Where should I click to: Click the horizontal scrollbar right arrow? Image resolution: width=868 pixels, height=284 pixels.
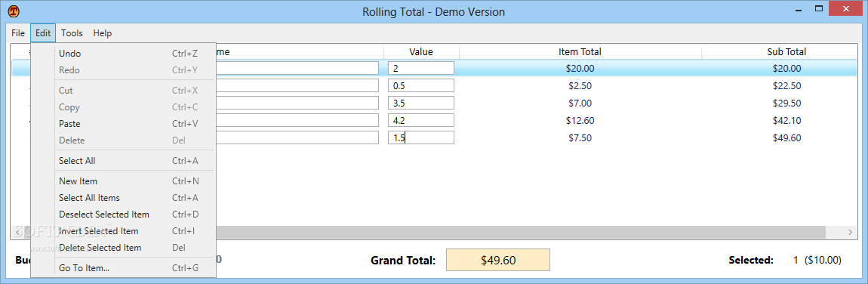tap(850, 233)
